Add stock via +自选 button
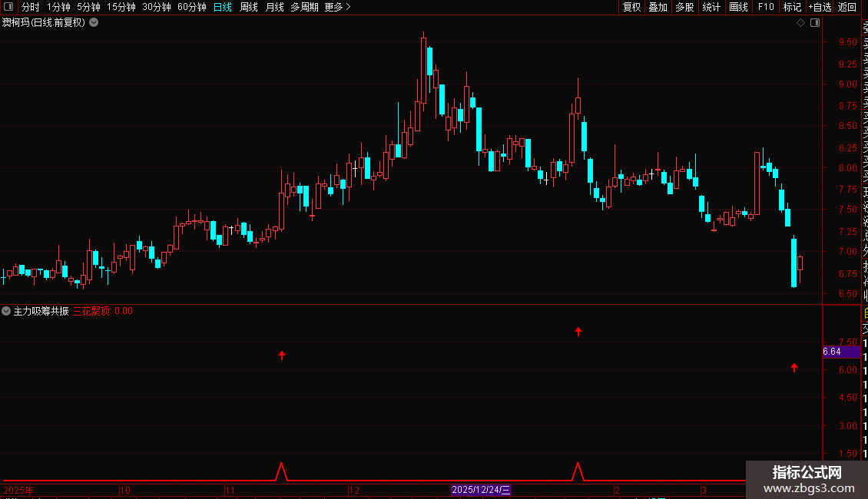Viewport: 868px width, 499px height. [x=820, y=7]
